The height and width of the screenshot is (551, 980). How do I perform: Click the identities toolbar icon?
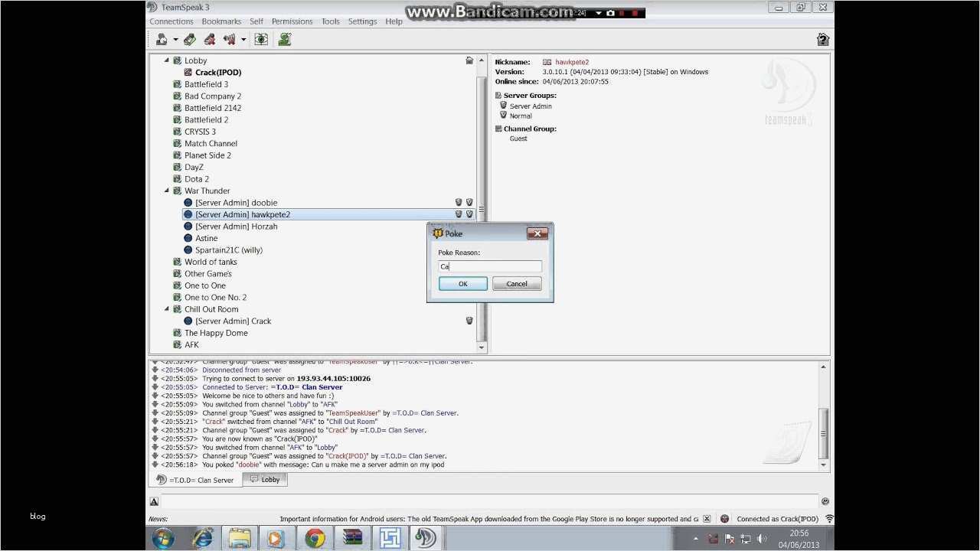[285, 39]
